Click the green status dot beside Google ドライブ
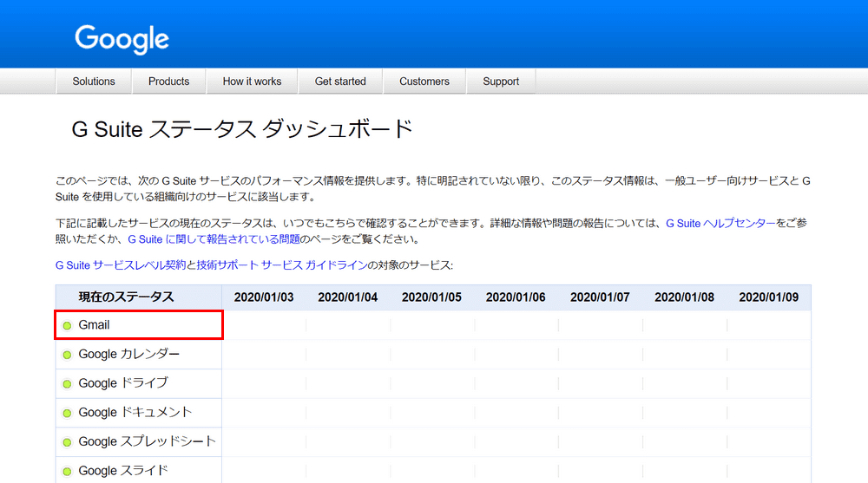 67,384
